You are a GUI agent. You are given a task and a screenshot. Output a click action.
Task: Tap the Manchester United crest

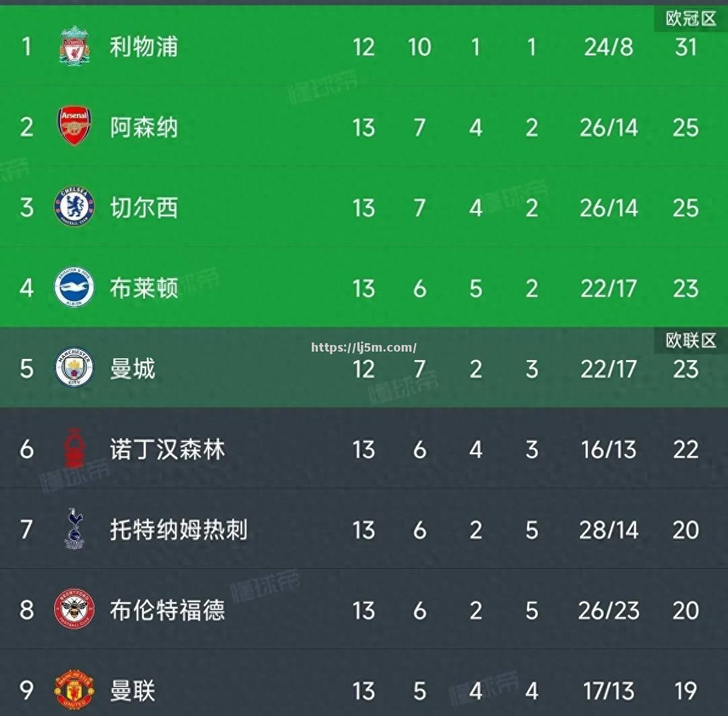click(x=74, y=690)
